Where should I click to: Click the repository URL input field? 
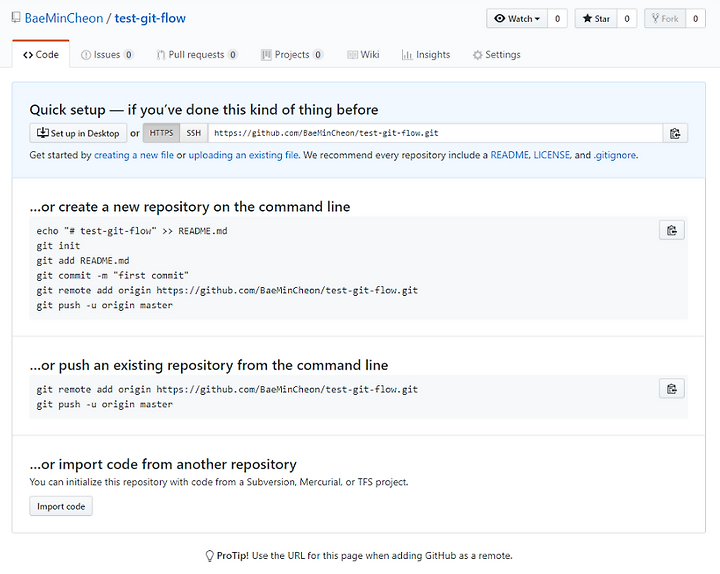click(435, 133)
